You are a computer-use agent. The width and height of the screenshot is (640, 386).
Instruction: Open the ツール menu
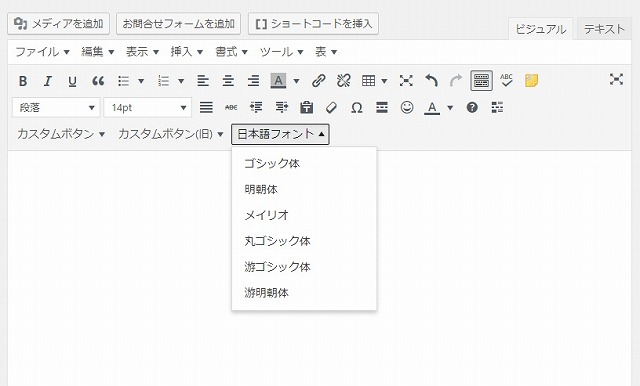(281, 52)
